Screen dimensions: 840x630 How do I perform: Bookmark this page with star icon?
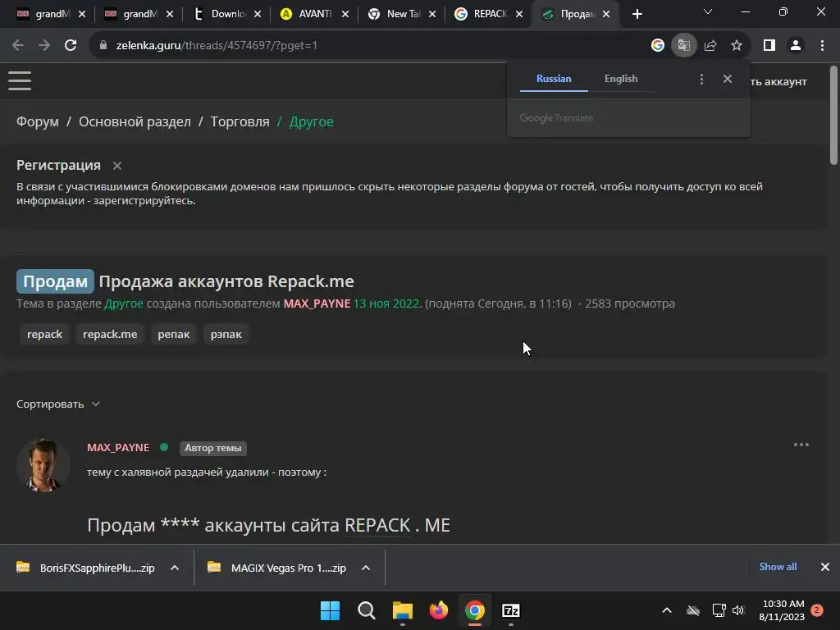737,46
